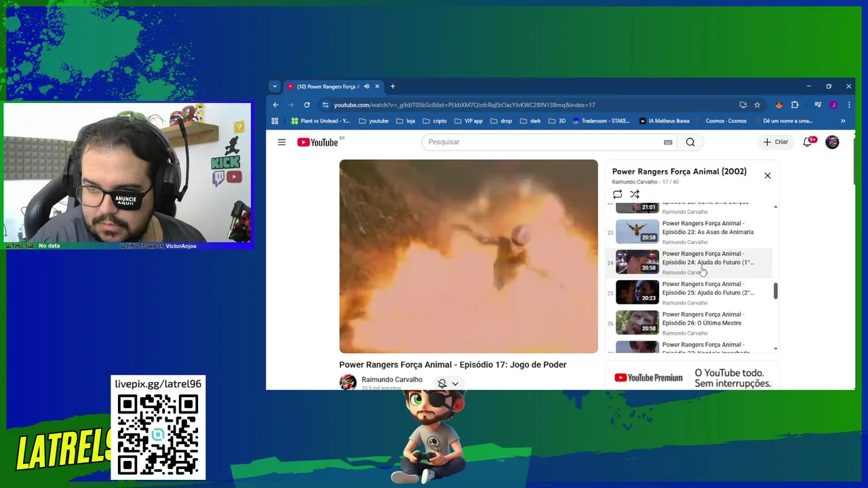Open the YouTube account avatar menu
The width and height of the screenshot is (868, 488).
(832, 142)
